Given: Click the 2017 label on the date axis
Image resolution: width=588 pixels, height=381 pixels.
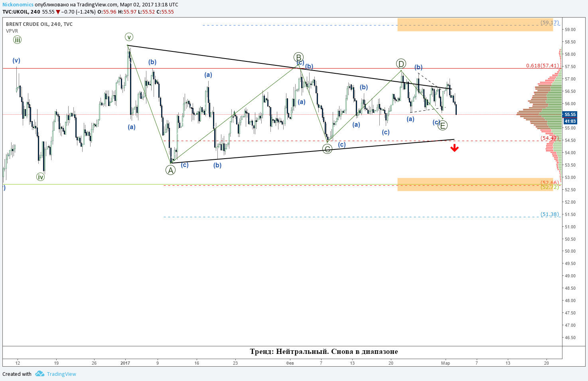Looking at the screenshot, I should (125, 363).
